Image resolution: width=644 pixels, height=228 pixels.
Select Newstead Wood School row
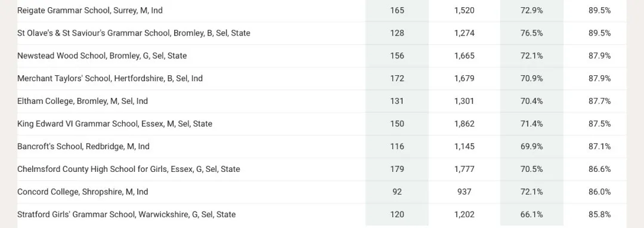pyautogui.click(x=322, y=56)
